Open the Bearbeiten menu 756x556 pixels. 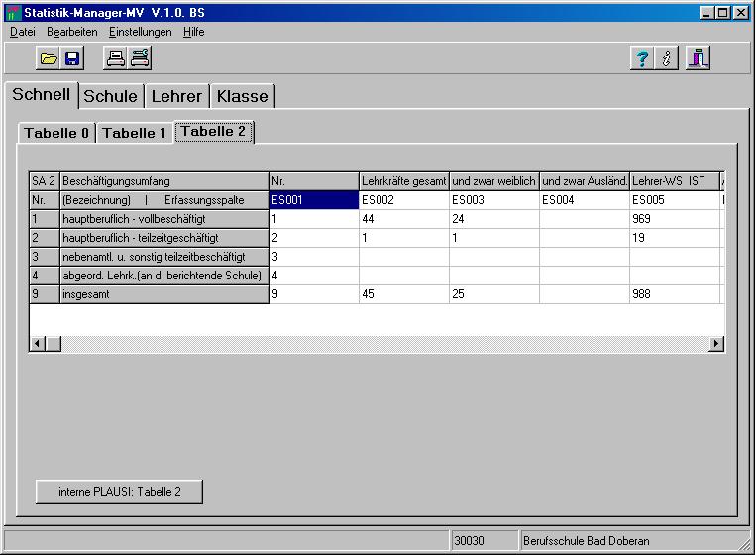tap(71, 32)
